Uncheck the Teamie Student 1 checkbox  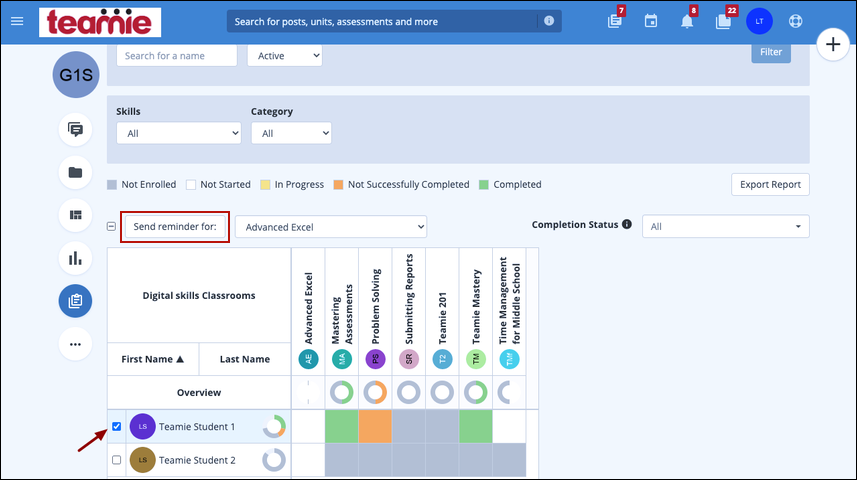pyautogui.click(x=116, y=426)
